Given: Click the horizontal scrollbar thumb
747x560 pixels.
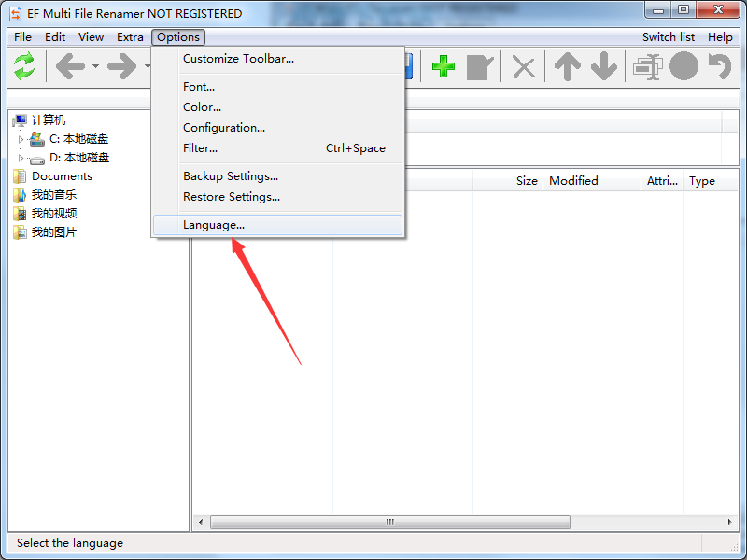Looking at the screenshot, I should point(389,523).
